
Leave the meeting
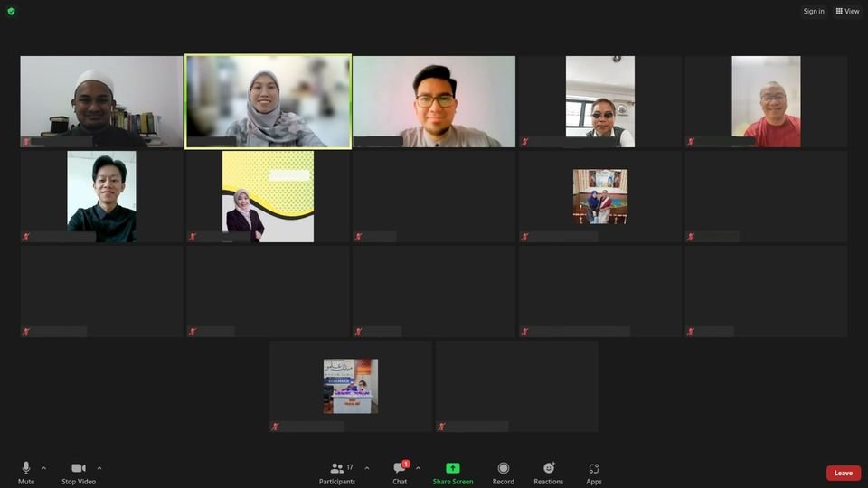point(843,473)
